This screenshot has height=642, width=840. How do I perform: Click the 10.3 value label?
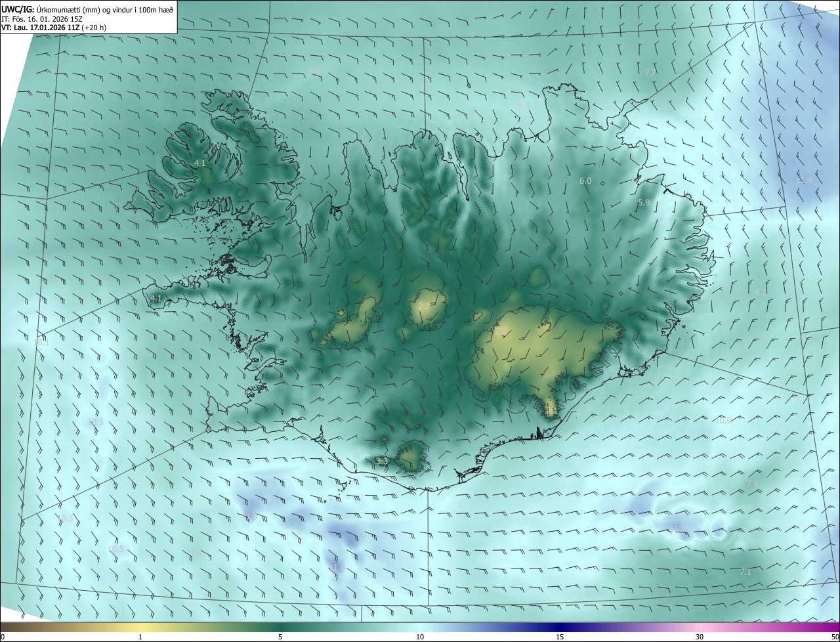click(x=66, y=518)
